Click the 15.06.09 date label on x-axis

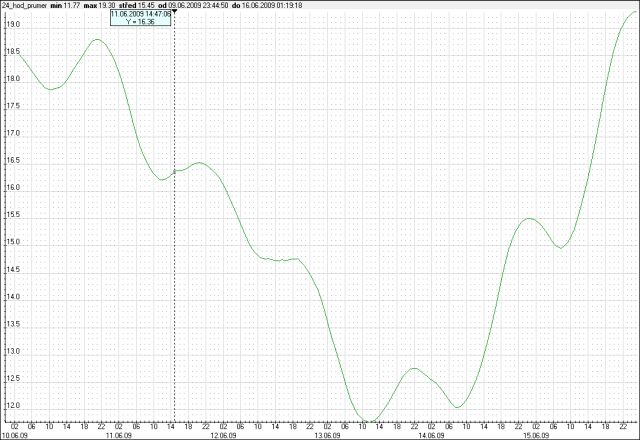click(x=535, y=435)
